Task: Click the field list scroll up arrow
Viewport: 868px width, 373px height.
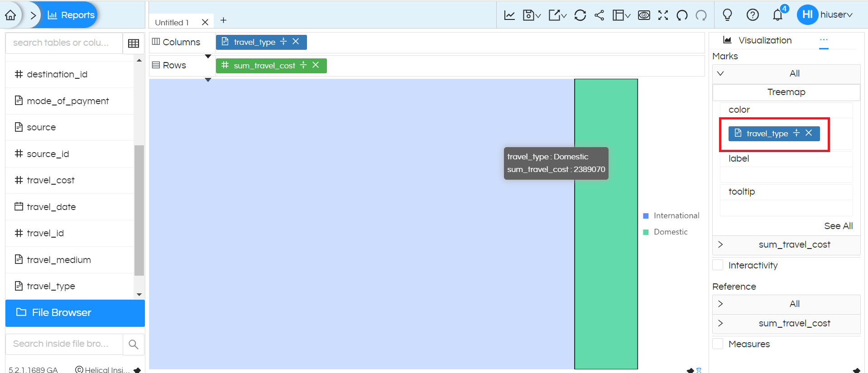Action: coord(139,60)
